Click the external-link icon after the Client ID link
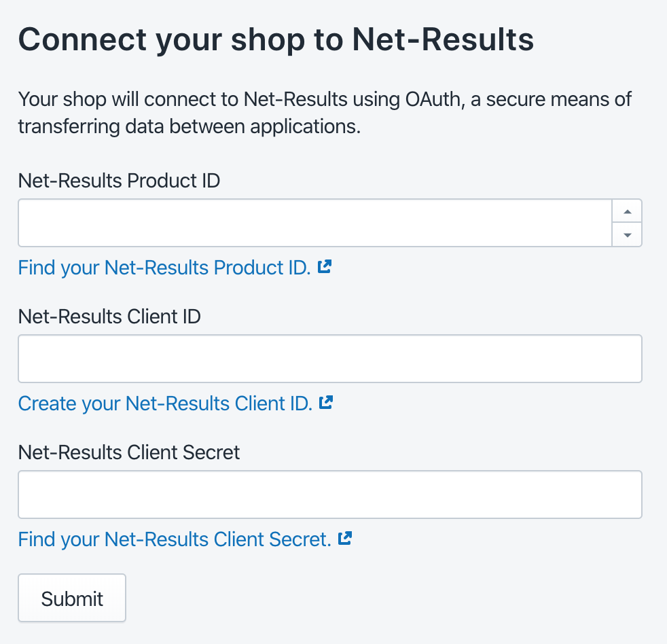 point(326,402)
